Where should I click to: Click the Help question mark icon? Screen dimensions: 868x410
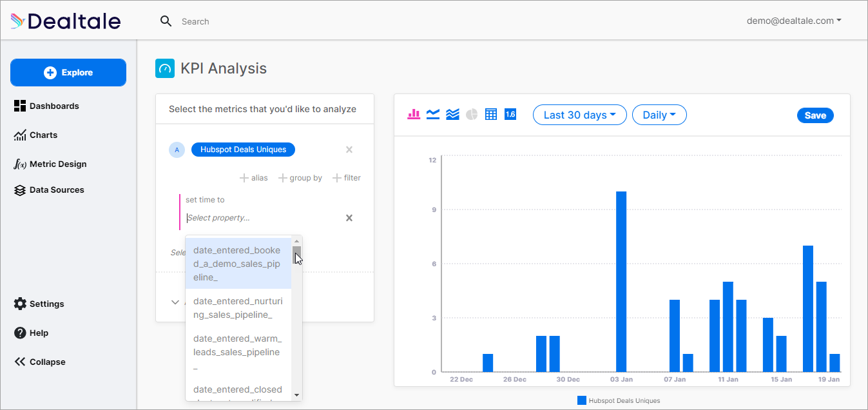click(20, 333)
